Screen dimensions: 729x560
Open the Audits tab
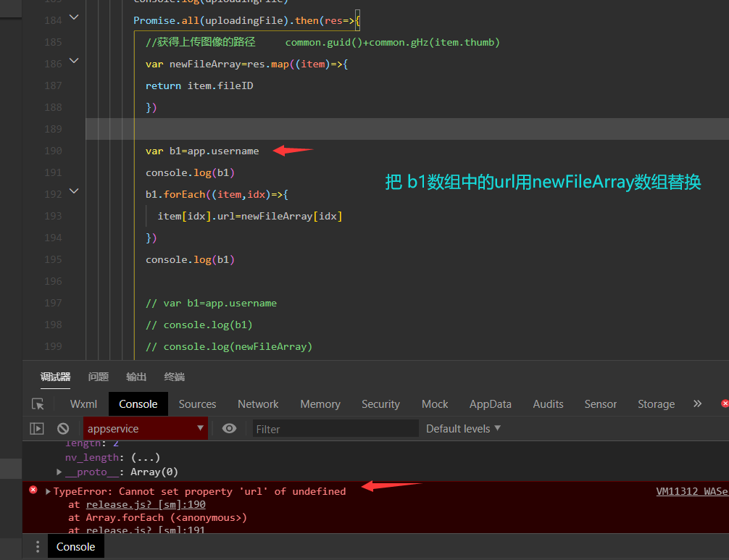pyautogui.click(x=548, y=404)
